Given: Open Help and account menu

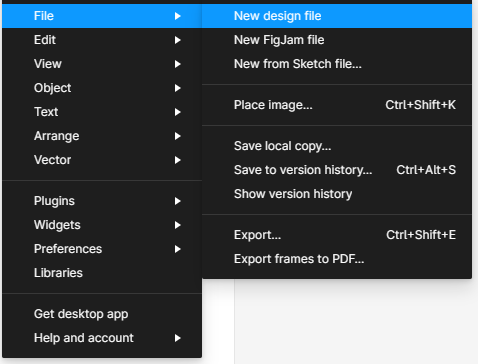Looking at the screenshot, I should coord(102,338).
